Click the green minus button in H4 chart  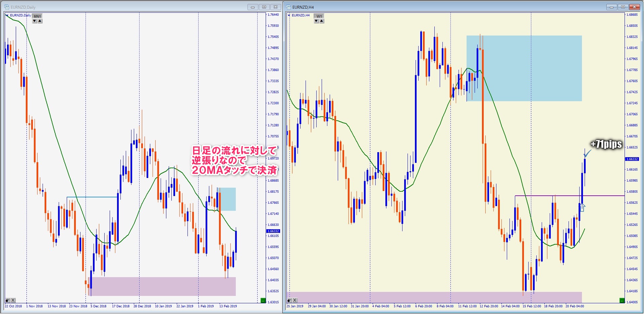[622, 301]
